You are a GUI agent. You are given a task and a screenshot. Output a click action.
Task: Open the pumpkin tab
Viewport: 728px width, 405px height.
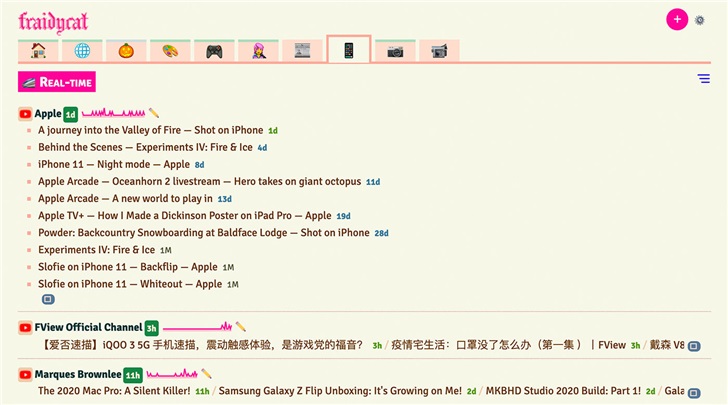tap(126, 51)
